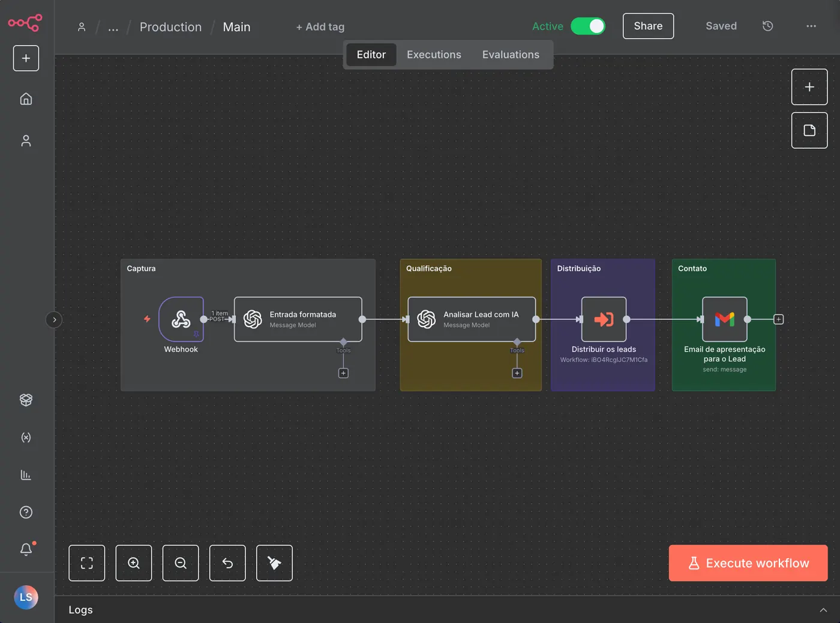This screenshot has width=840, height=623.
Task: Click the undo reset zoom button
Action: (227, 563)
